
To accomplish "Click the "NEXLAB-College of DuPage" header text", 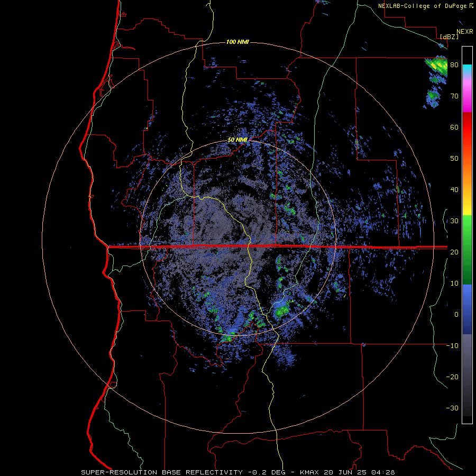I will [422, 6].
